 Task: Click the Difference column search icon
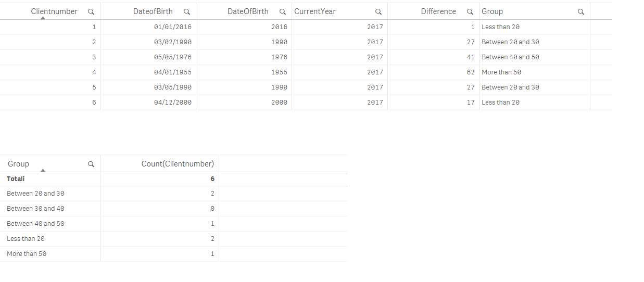tap(470, 11)
